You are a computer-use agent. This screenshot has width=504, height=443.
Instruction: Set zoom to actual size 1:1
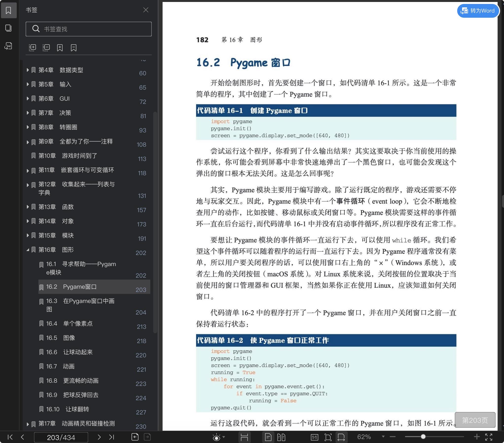click(x=314, y=437)
